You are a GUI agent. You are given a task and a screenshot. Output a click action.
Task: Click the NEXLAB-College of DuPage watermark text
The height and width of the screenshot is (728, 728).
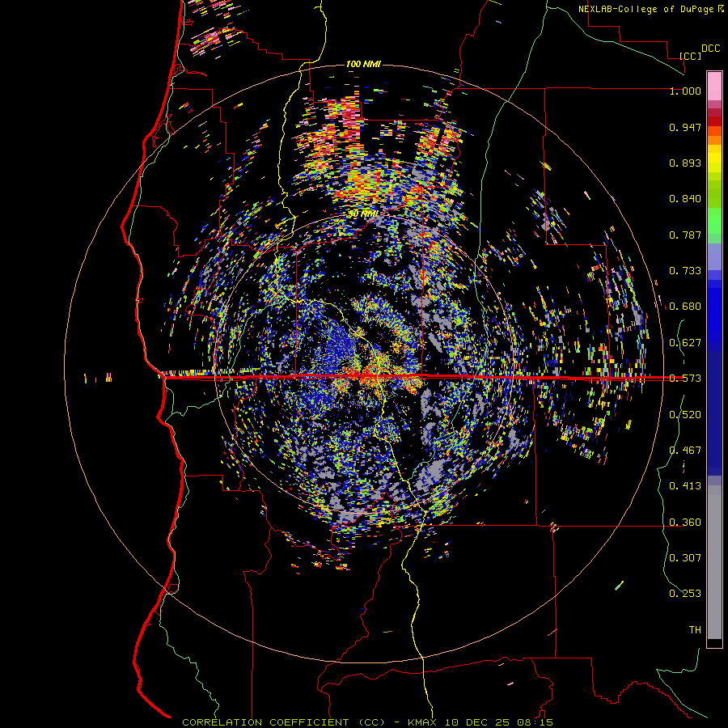point(650,9)
